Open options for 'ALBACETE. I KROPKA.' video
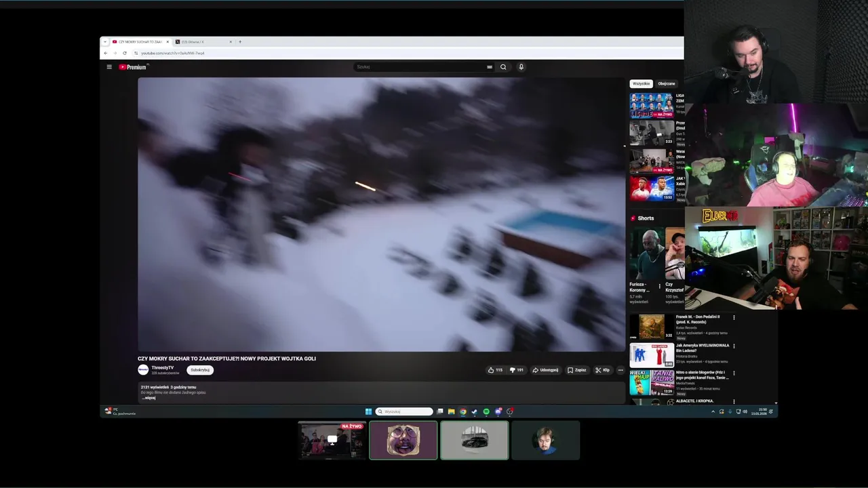Screen dimensions: 868x488 coord(734,401)
